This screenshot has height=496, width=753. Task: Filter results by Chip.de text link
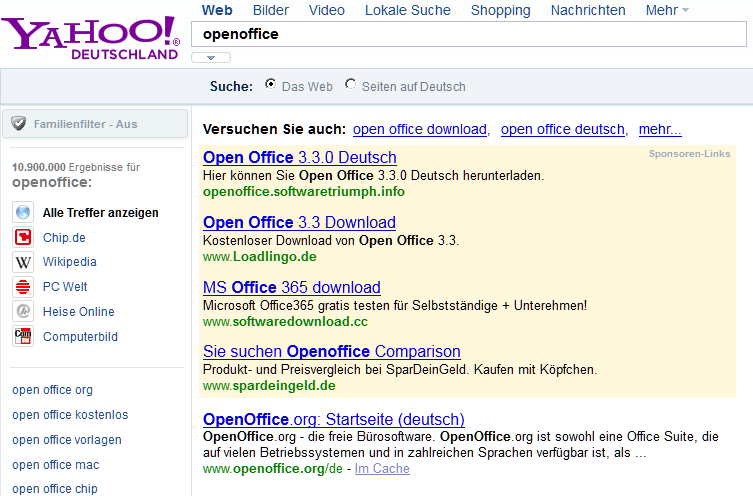click(x=64, y=238)
